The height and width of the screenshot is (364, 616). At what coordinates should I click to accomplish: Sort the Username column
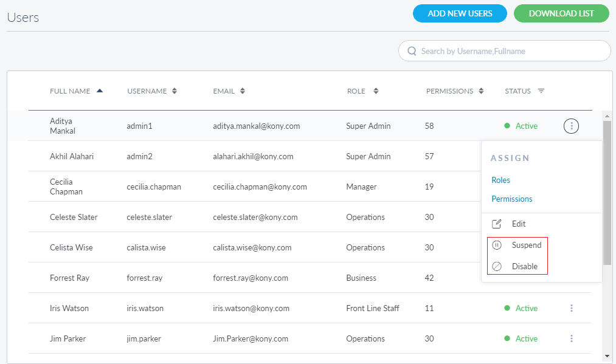tap(175, 91)
